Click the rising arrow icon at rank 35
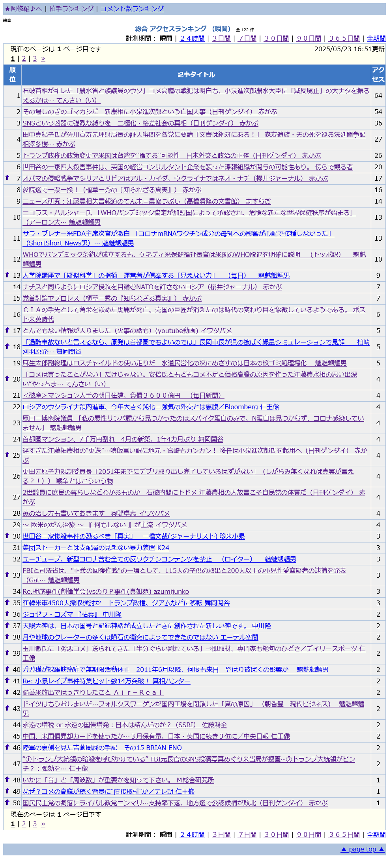This screenshot has height=868, width=389. [x=7, y=602]
